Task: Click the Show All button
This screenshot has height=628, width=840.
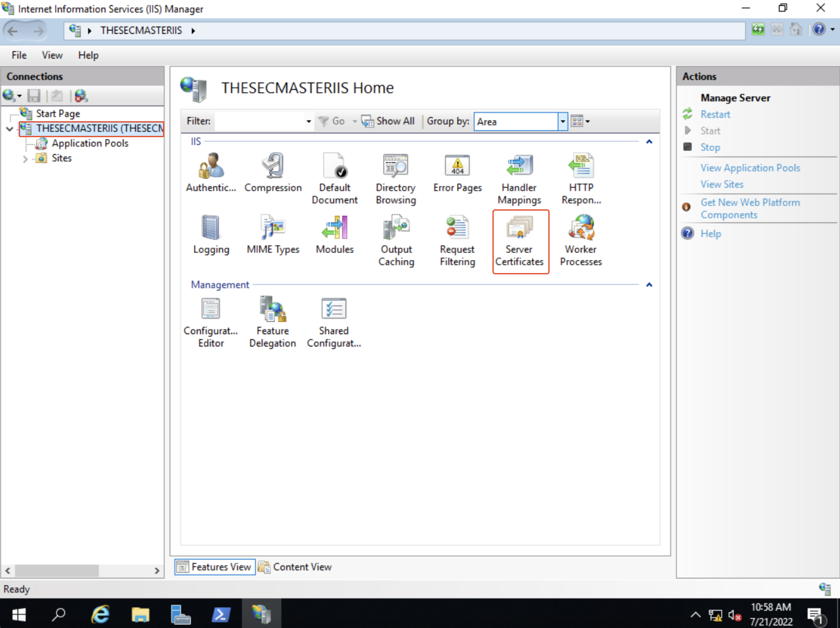Action: [388, 121]
